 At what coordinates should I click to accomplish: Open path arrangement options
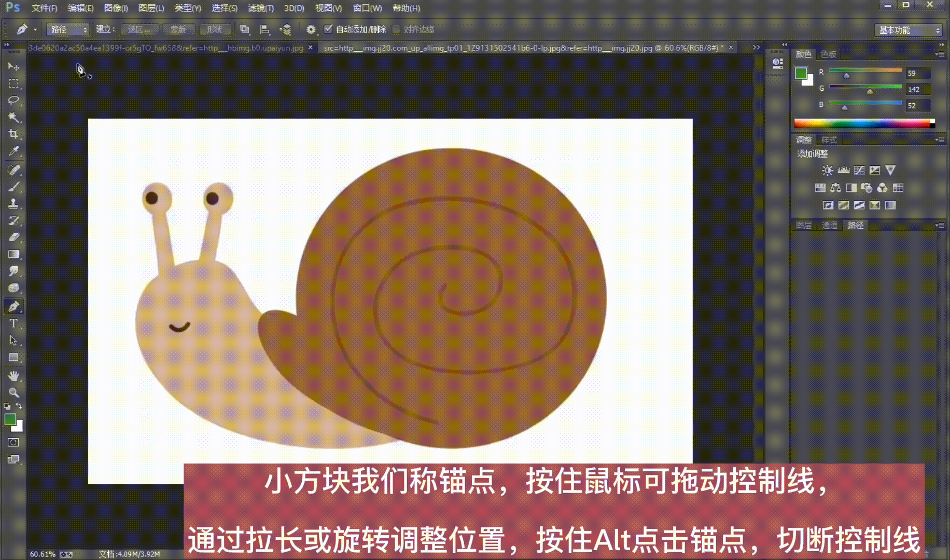pyautogui.click(x=285, y=30)
